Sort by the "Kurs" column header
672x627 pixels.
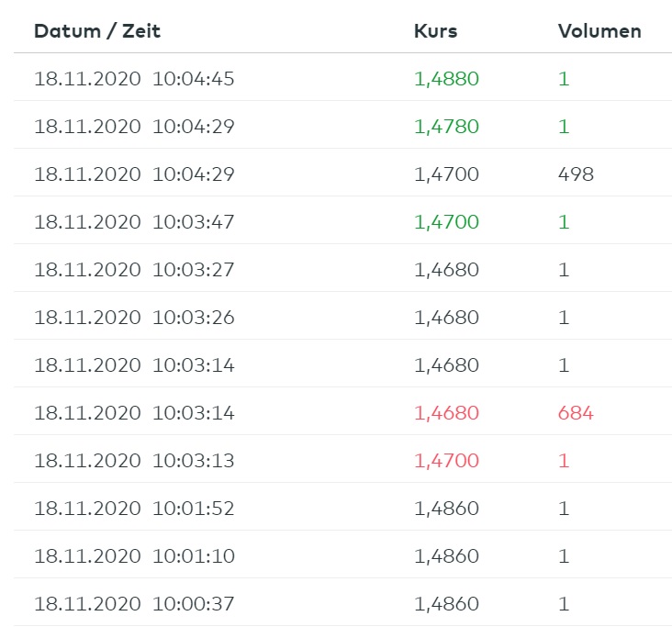click(x=435, y=31)
